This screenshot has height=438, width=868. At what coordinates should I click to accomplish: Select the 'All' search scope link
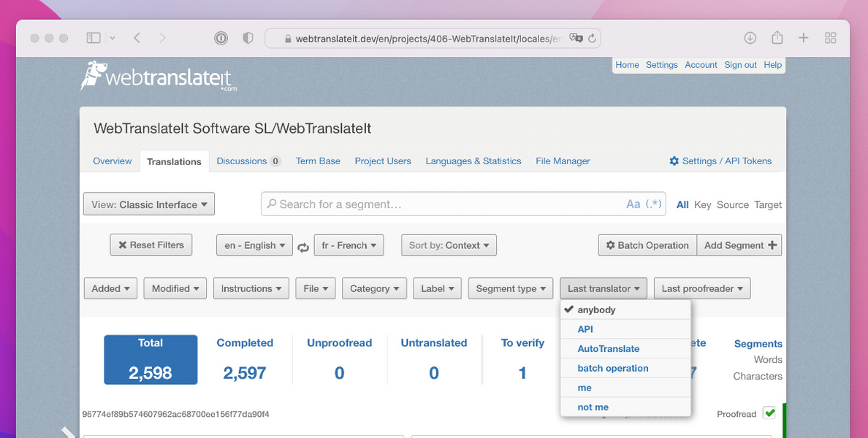pyautogui.click(x=682, y=204)
